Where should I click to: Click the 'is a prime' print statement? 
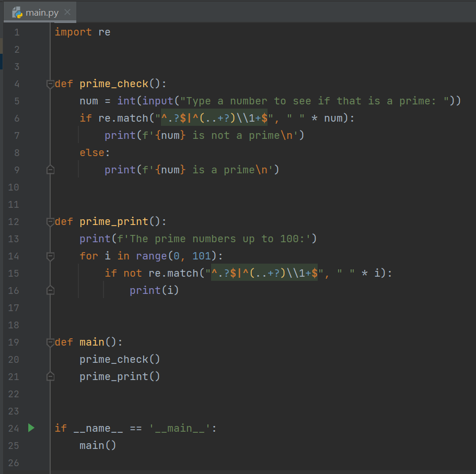coord(192,170)
